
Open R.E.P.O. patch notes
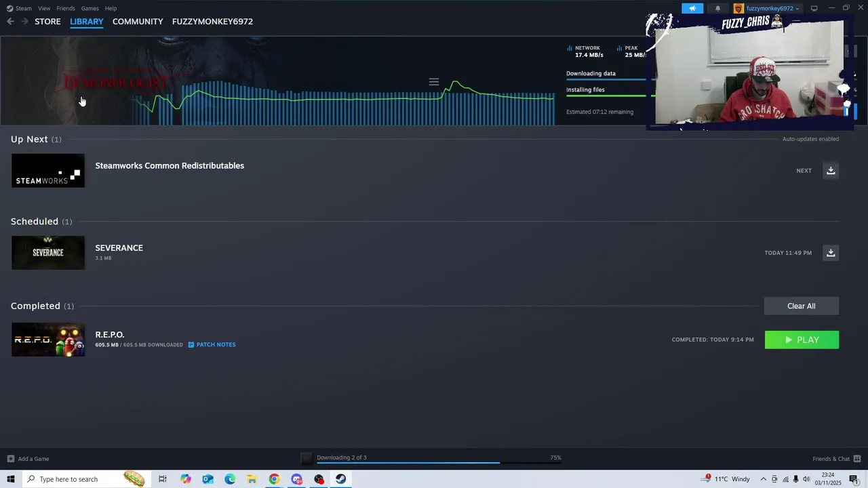coord(212,344)
